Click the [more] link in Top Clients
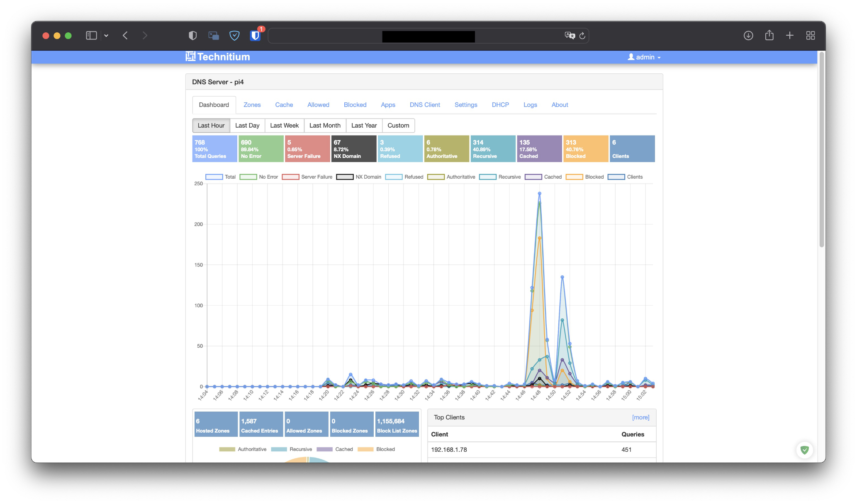The image size is (857, 504). click(640, 417)
